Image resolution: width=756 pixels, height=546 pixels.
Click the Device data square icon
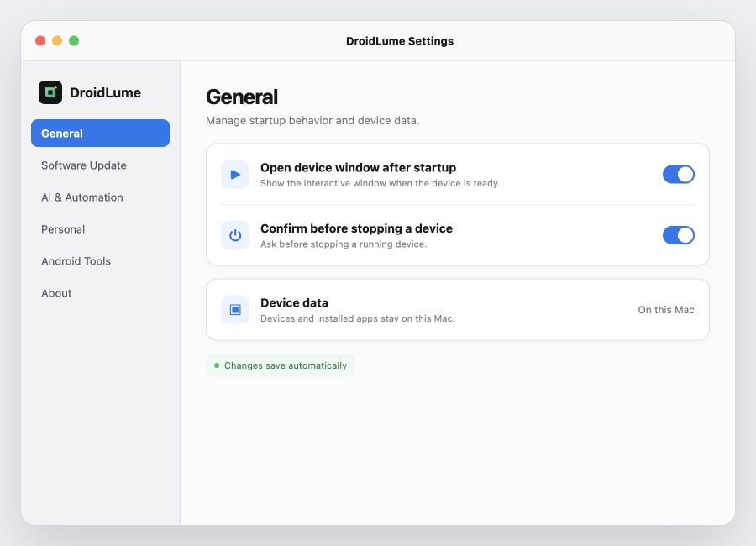tap(235, 309)
